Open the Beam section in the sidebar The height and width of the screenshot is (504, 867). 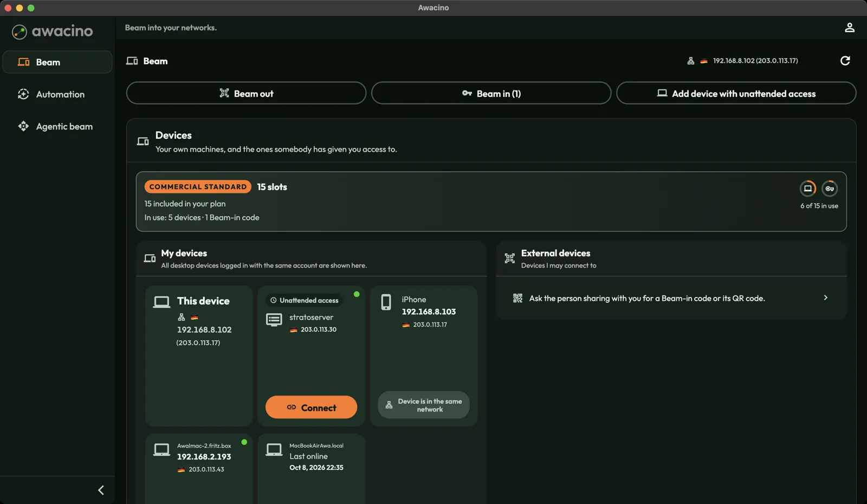(57, 62)
